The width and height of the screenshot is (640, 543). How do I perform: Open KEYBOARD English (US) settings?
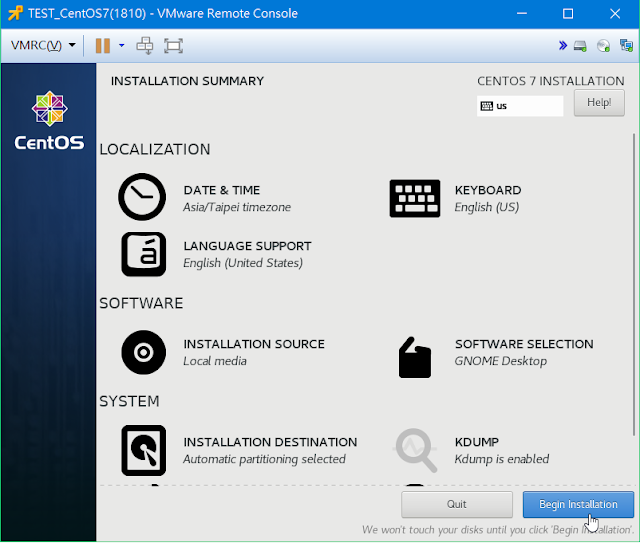pyautogui.click(x=488, y=198)
